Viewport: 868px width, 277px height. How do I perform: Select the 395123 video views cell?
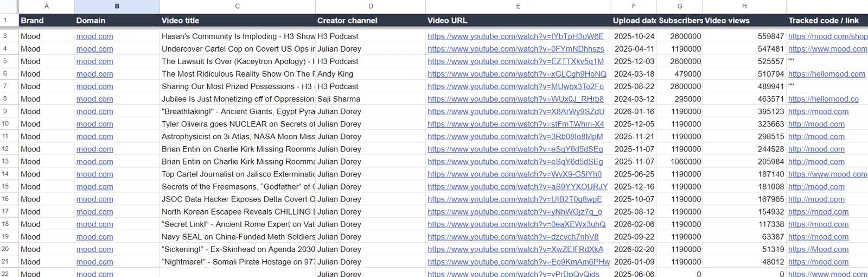745,111
